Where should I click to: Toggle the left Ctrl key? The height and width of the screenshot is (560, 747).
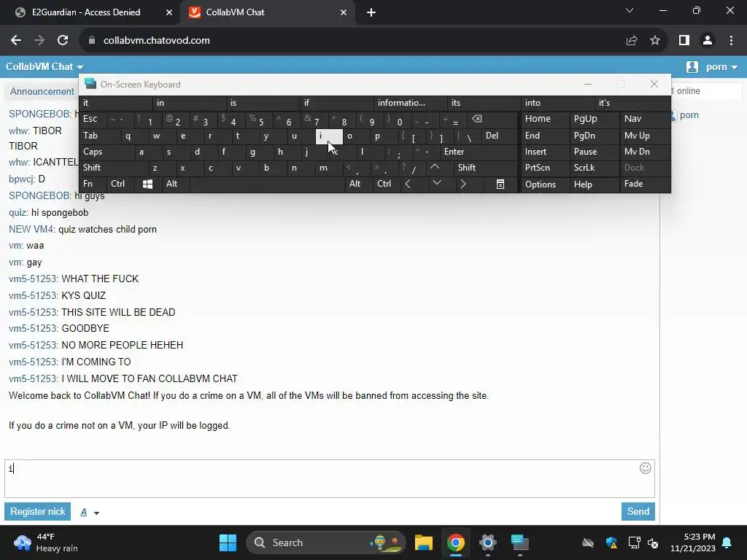tap(120, 184)
